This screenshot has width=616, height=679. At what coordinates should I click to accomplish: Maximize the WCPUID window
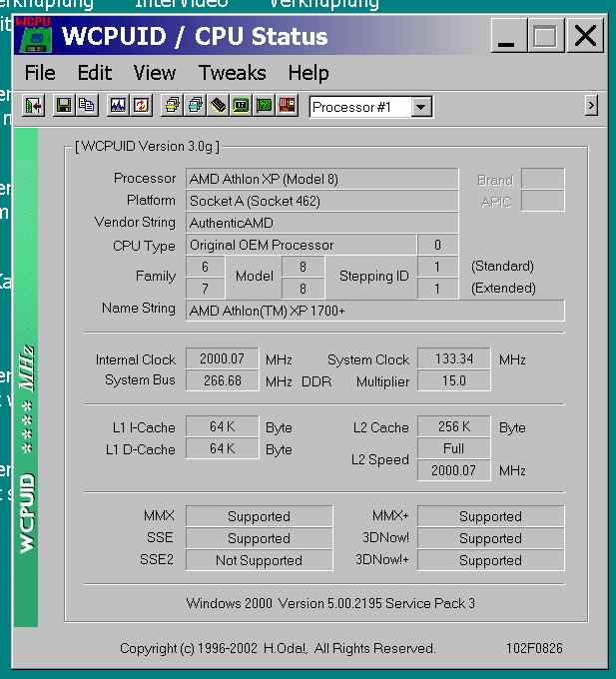pos(546,36)
